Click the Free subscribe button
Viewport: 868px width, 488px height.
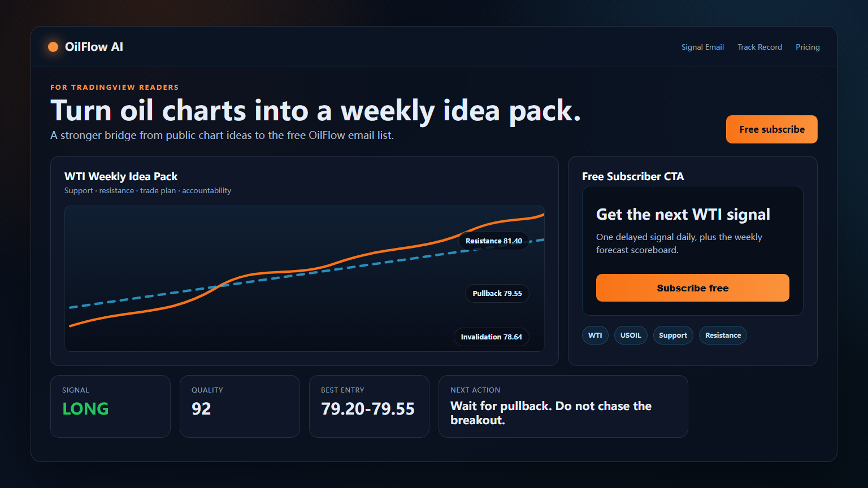[x=772, y=129]
